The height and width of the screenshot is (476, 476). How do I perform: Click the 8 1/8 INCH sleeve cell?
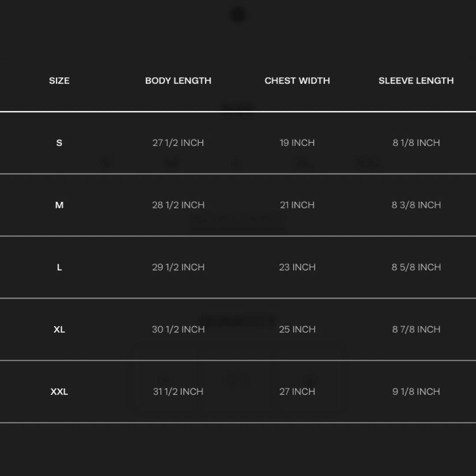[x=416, y=143]
